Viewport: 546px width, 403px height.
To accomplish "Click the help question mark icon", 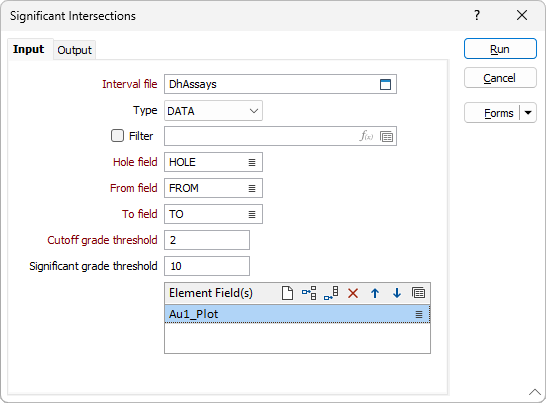I will coord(477,15).
